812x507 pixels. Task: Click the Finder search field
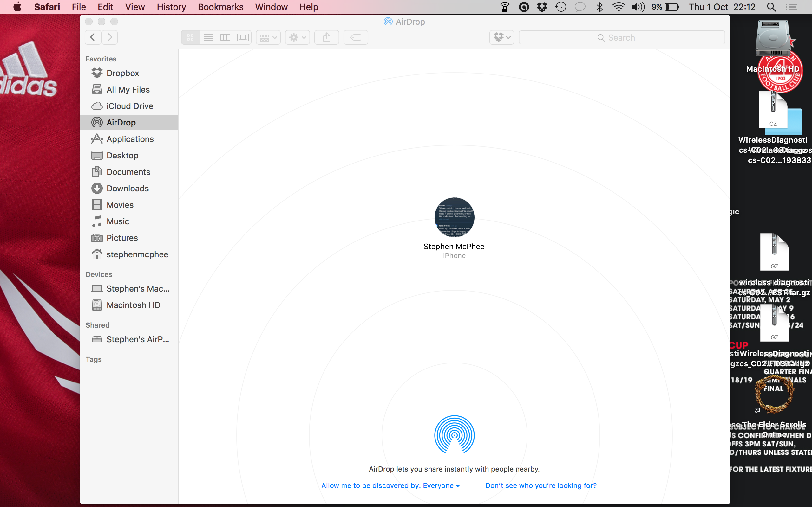621,38
